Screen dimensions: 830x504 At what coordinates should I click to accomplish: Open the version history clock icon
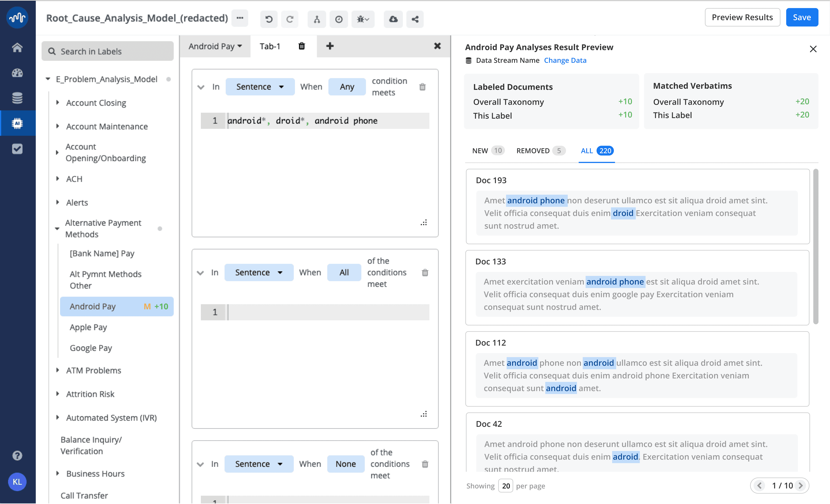click(339, 19)
